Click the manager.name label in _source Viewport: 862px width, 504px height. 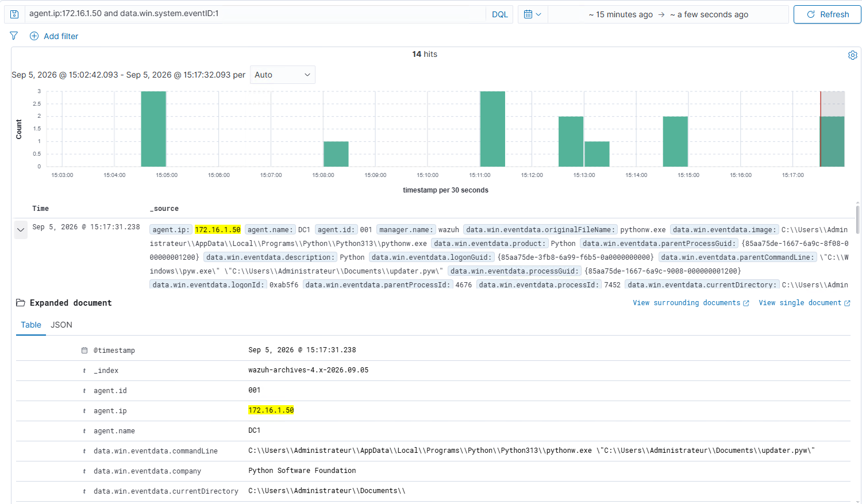[406, 230]
